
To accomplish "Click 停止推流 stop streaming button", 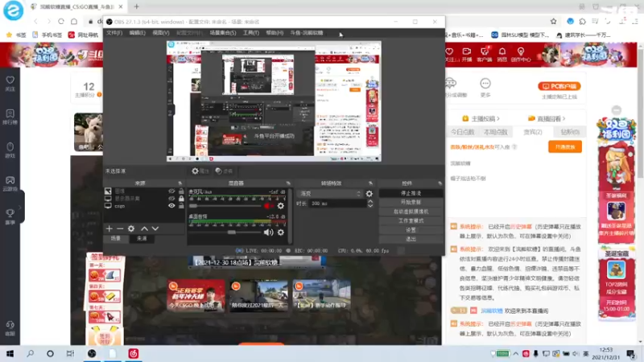I will [x=411, y=193].
